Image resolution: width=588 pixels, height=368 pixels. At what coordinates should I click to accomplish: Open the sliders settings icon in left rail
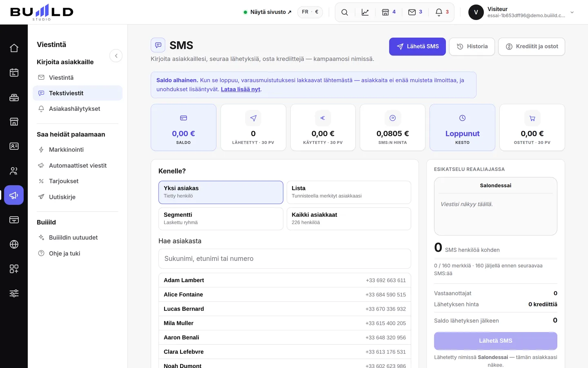14,293
